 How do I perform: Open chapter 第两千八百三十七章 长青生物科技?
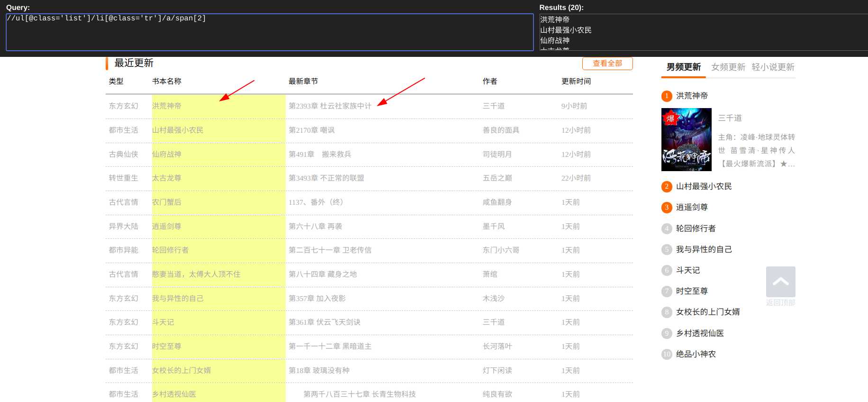click(360, 394)
